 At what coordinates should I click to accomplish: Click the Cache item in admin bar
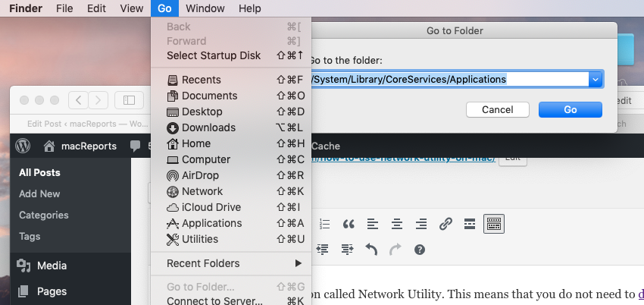(x=326, y=146)
